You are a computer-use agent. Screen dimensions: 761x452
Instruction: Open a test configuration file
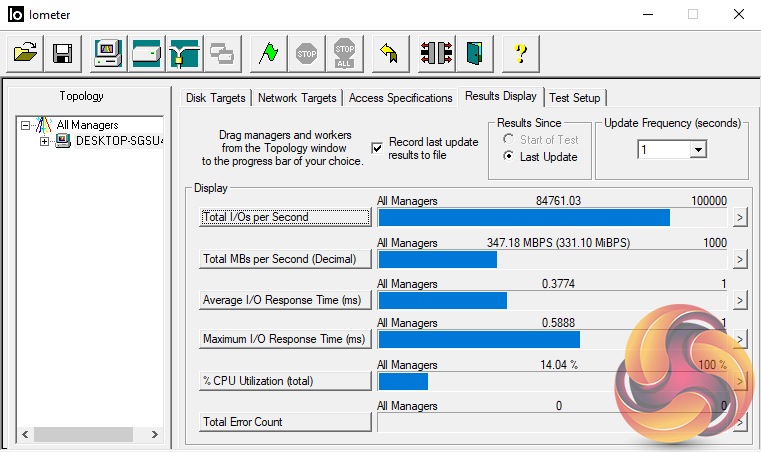[x=25, y=53]
